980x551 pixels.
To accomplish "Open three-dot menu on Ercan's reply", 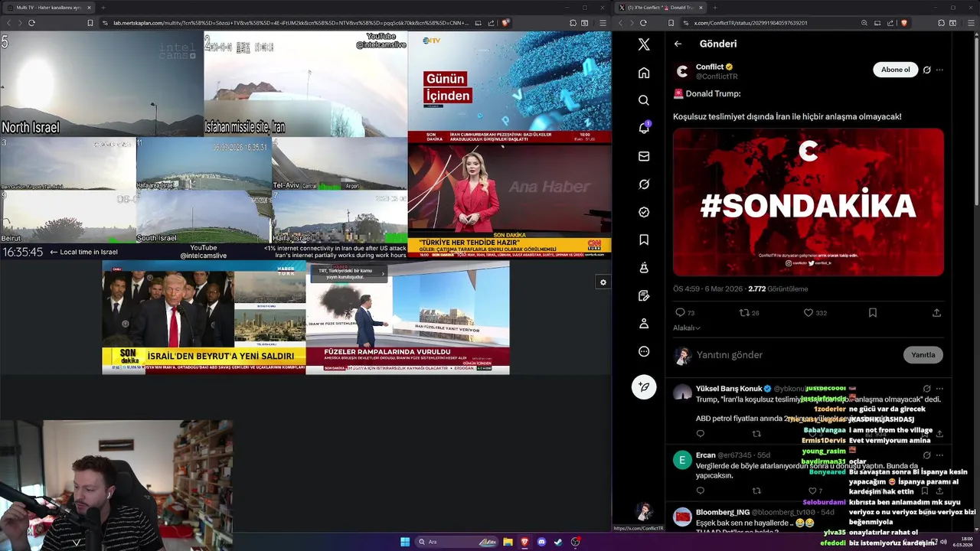I will pyautogui.click(x=939, y=455).
